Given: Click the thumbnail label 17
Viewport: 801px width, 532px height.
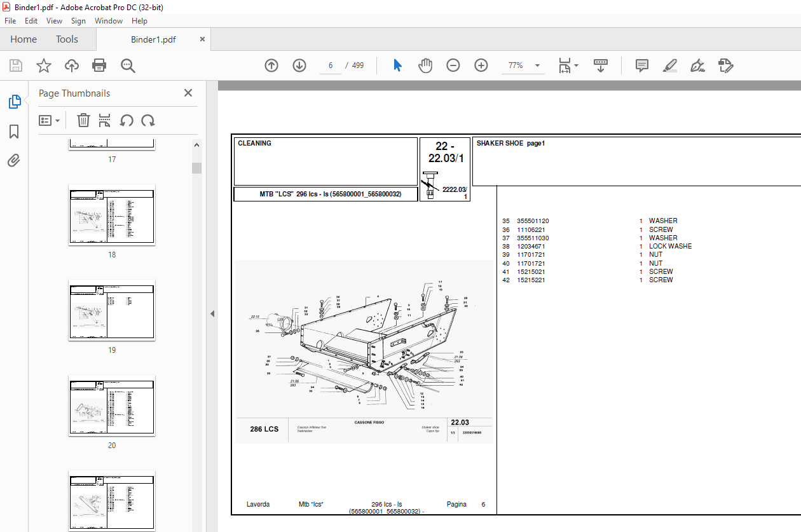Looking at the screenshot, I should [112, 160].
